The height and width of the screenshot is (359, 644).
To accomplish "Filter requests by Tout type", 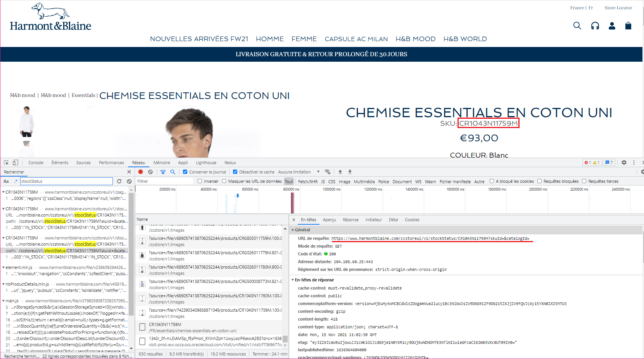I will click(289, 181).
